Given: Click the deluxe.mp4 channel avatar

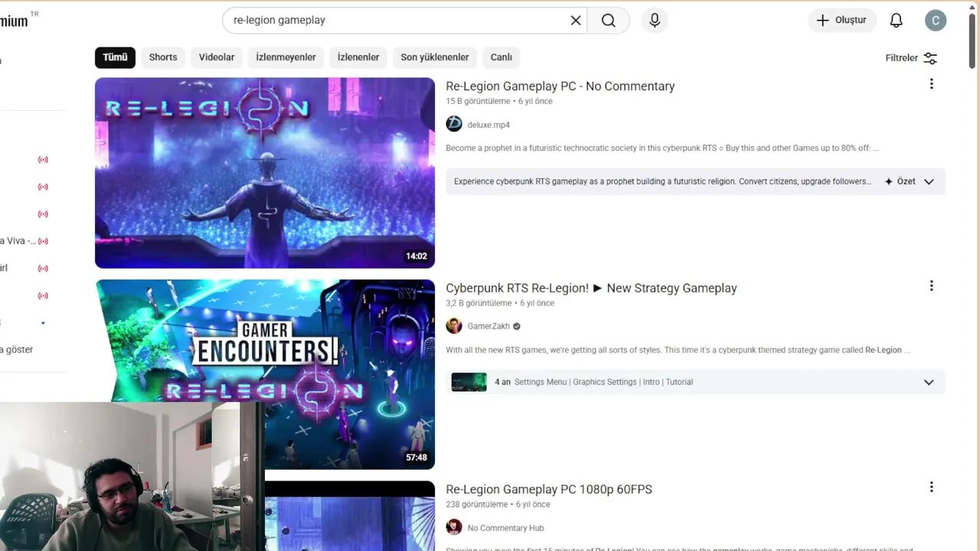Looking at the screenshot, I should pos(454,124).
